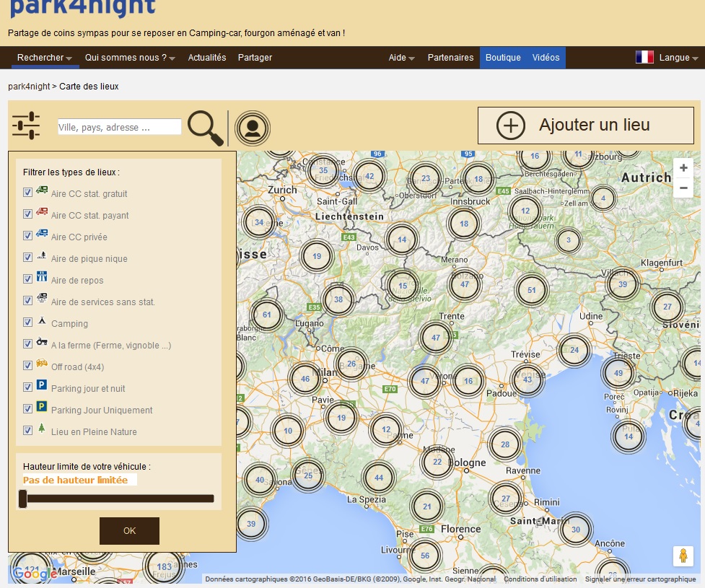
Task: Open the Langue dropdown
Action: [x=678, y=58]
